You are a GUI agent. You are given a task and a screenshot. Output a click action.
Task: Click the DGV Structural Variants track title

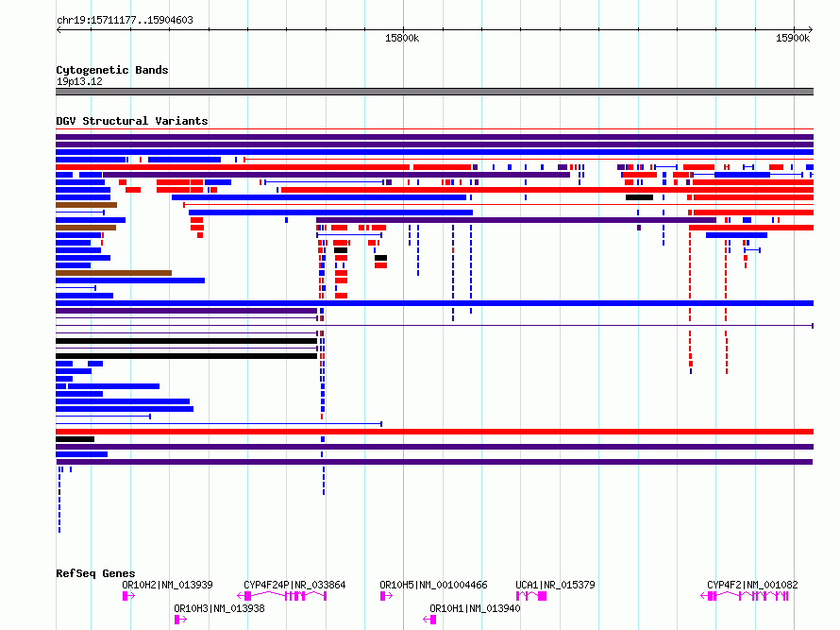pyautogui.click(x=132, y=121)
